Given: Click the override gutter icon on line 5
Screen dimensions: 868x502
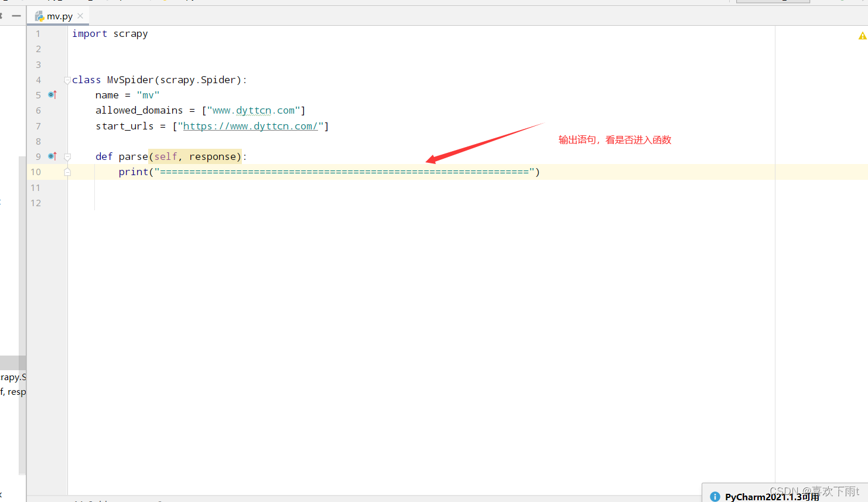Looking at the screenshot, I should coord(52,94).
